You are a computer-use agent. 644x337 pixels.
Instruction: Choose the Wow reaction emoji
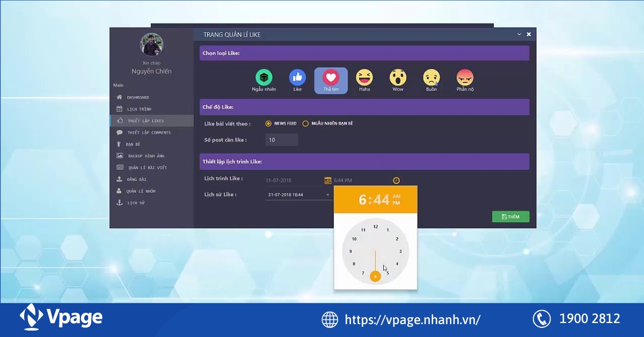[x=398, y=77]
